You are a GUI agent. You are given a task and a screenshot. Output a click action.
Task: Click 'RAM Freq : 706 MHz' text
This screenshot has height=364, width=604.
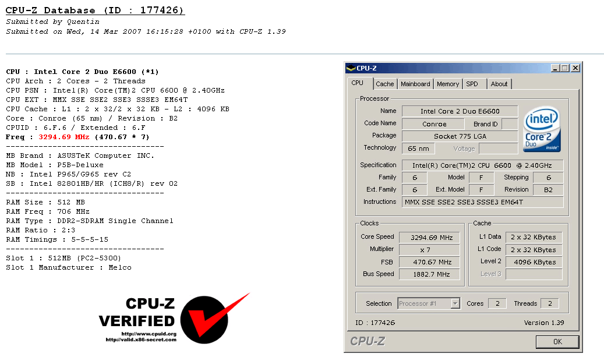coord(48,211)
